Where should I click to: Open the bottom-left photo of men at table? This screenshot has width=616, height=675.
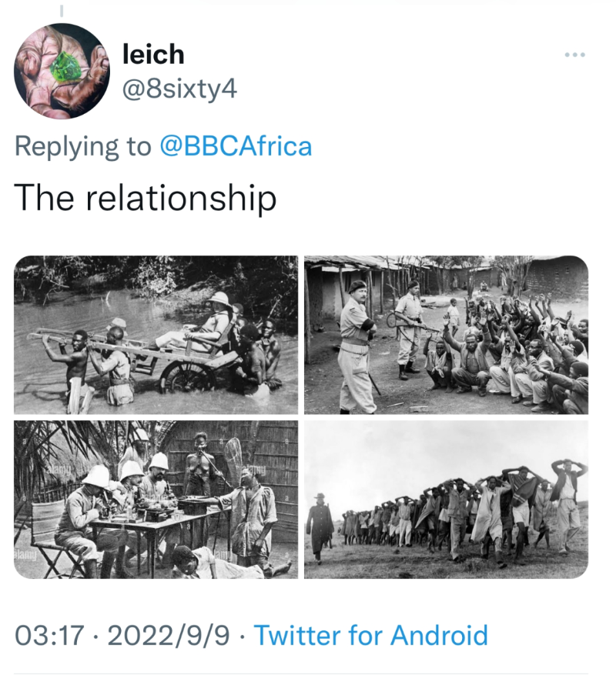tap(156, 499)
